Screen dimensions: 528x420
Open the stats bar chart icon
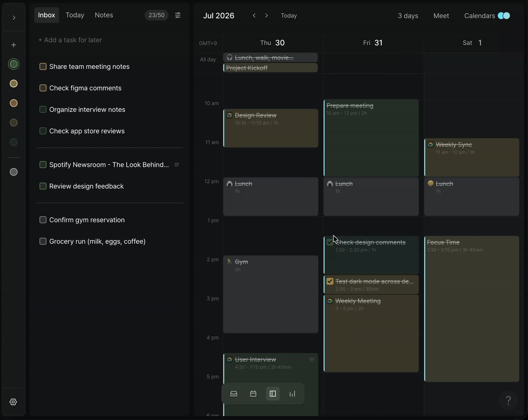pos(292,394)
